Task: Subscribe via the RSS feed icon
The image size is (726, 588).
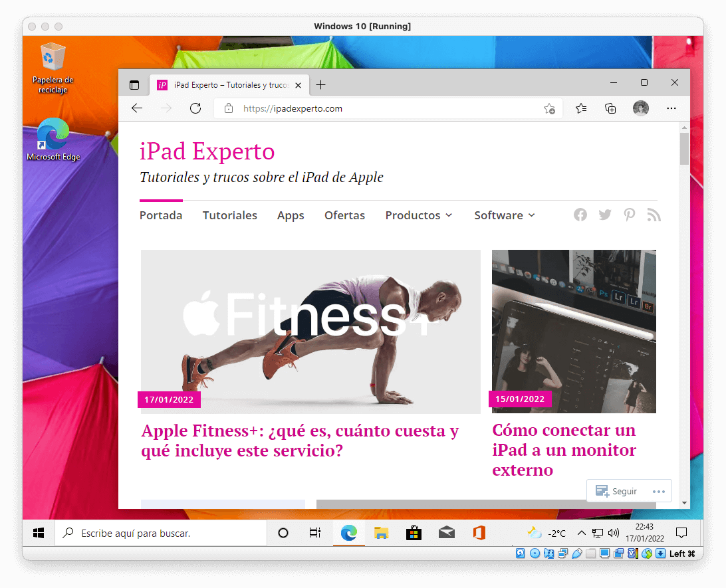Action: [654, 215]
